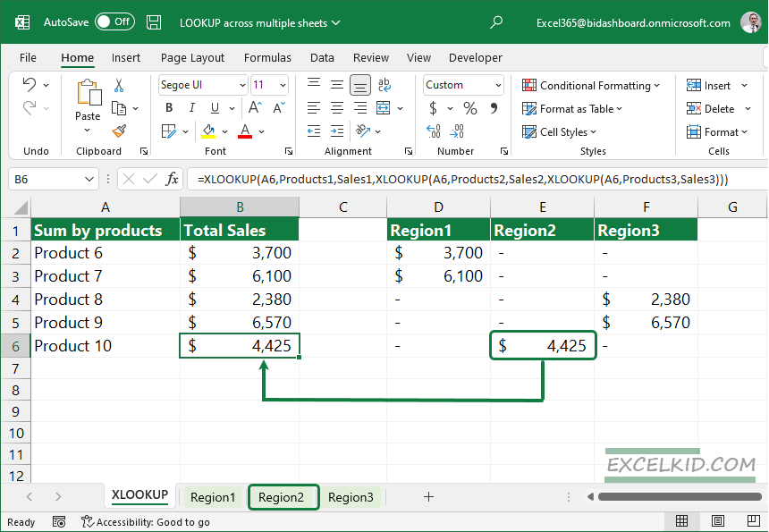This screenshot has width=769, height=532.
Task: Click Align Right icon
Action: coord(360,108)
